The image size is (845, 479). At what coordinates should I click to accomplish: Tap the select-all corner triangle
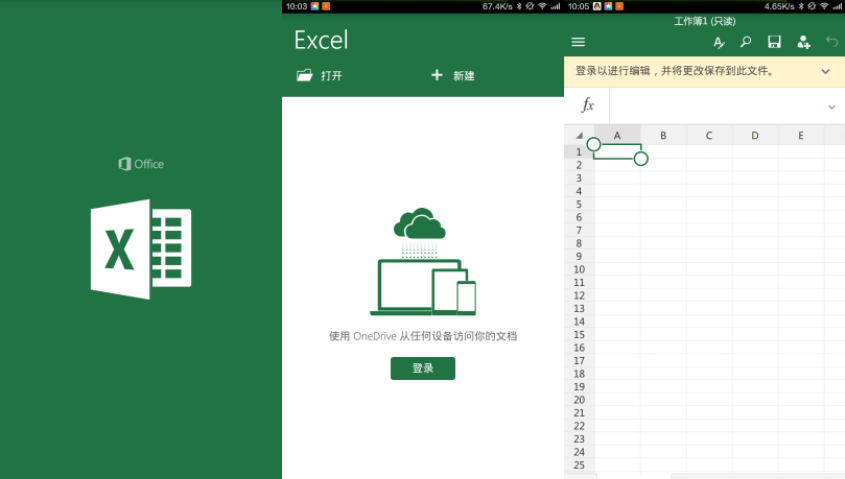pyautogui.click(x=579, y=135)
